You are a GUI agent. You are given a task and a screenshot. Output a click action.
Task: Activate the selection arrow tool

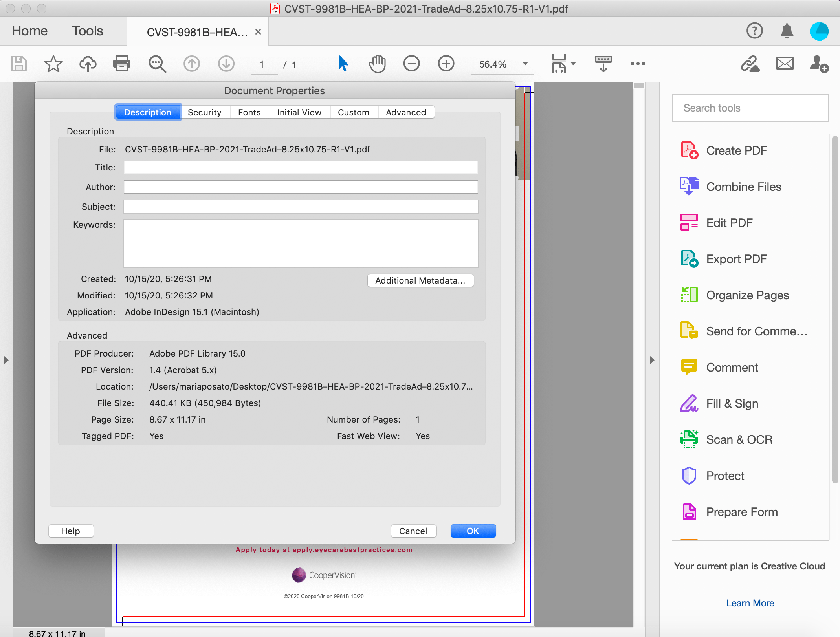[x=342, y=63]
